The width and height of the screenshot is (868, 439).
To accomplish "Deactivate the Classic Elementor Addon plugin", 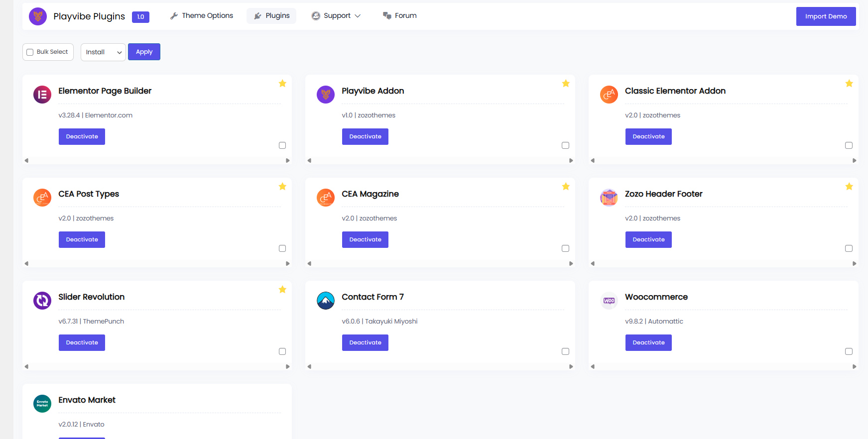I will (648, 137).
